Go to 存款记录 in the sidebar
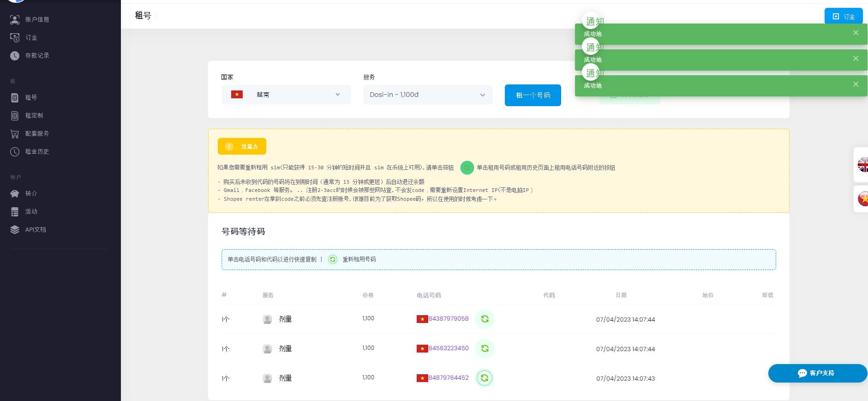This screenshot has width=868, height=401. (37, 55)
